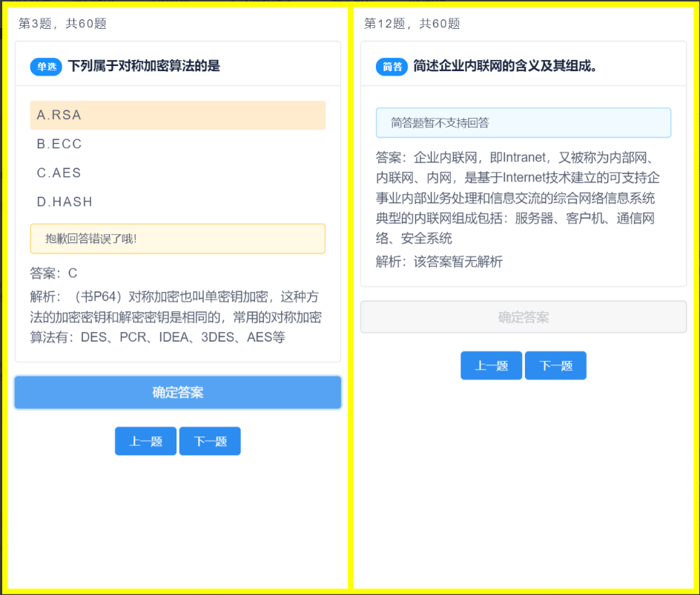This screenshot has height=595, width=700.
Task: Click the 答案：C result text
Action: coord(53,273)
